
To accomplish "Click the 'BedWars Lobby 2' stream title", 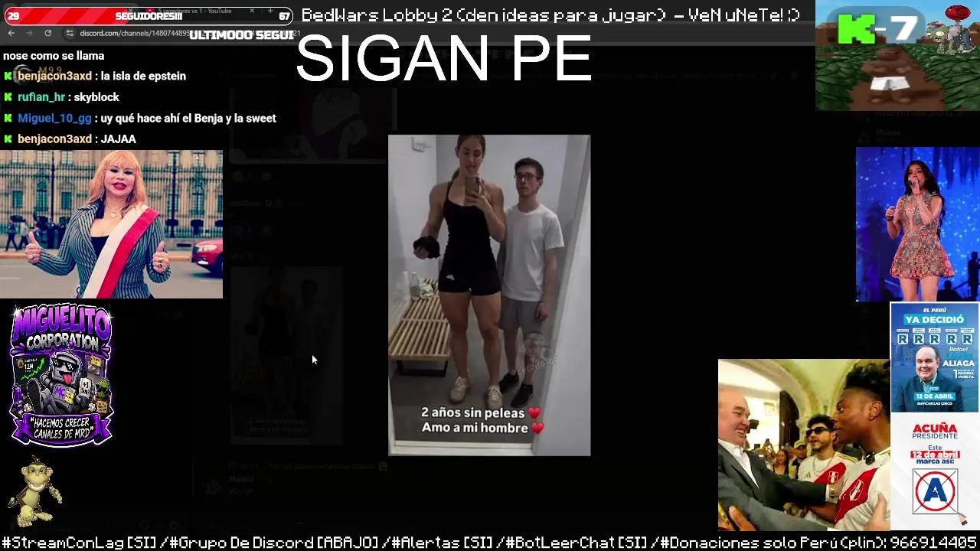I will pyautogui.click(x=550, y=15).
